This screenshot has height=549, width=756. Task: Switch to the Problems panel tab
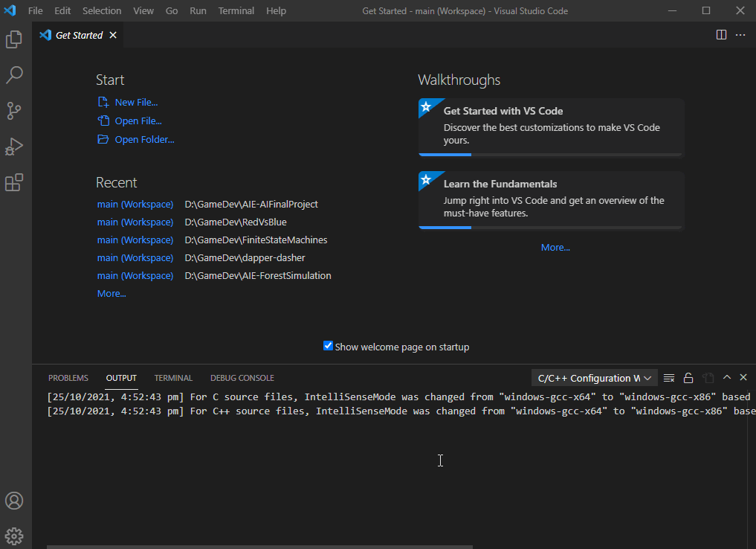(x=68, y=378)
